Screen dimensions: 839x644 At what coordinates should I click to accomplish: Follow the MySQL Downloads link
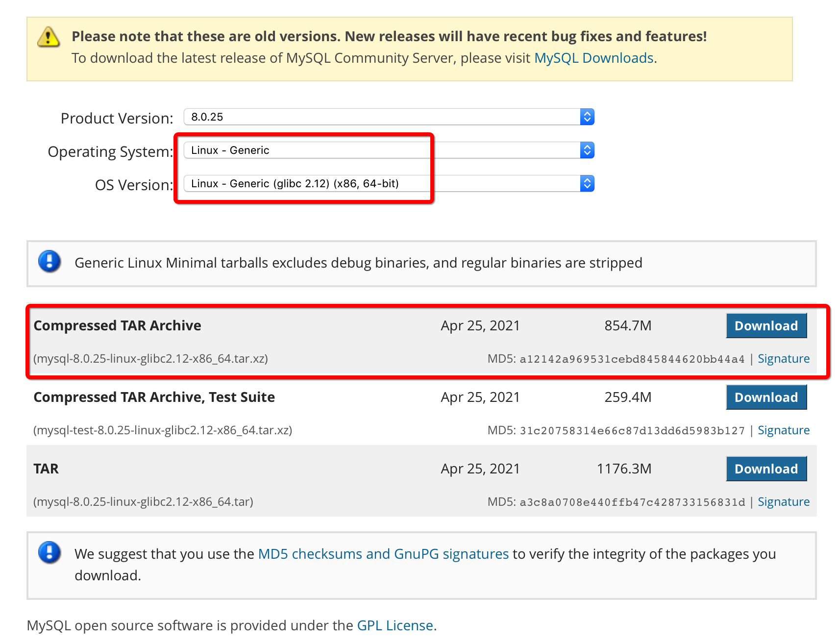coord(594,58)
